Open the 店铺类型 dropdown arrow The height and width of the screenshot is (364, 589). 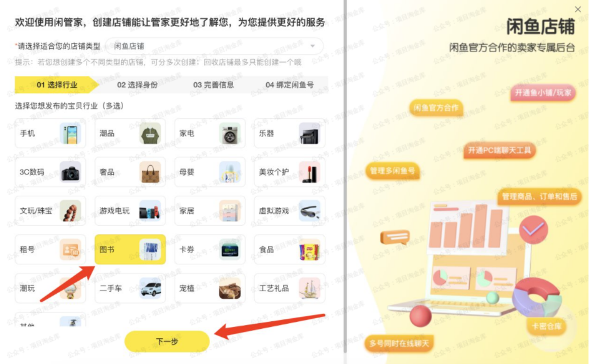pos(313,46)
